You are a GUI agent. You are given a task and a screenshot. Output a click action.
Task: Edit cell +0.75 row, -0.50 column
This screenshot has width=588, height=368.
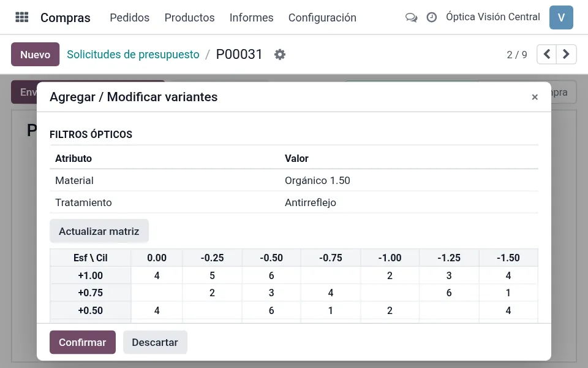coord(271,293)
